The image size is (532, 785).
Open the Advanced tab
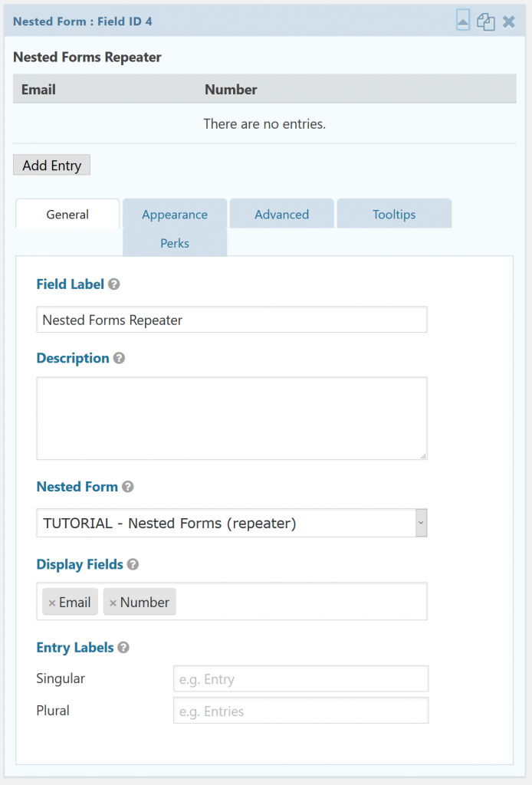[281, 215]
